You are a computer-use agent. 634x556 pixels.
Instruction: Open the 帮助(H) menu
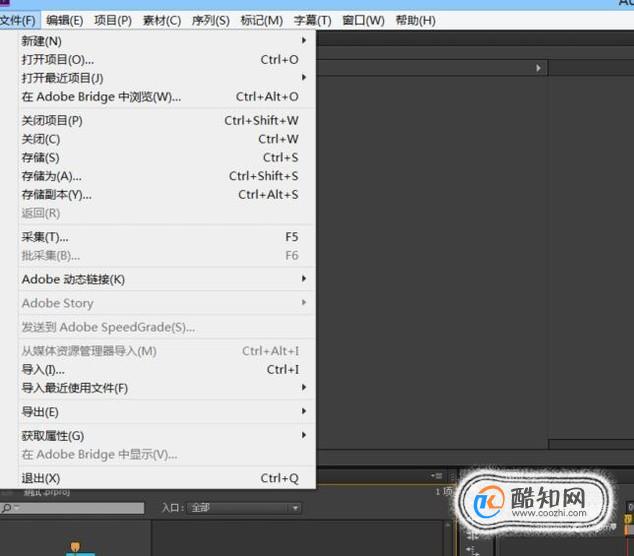point(415,20)
